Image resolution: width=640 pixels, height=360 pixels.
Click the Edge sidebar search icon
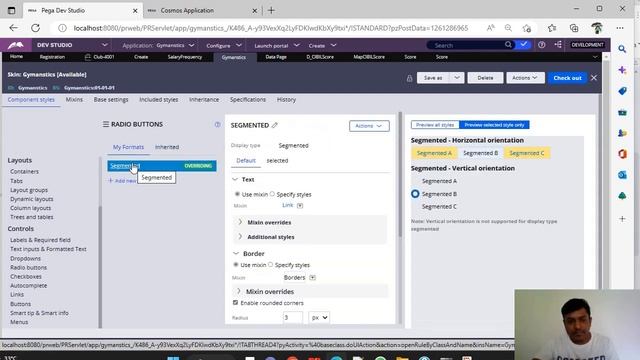(x=622, y=49)
